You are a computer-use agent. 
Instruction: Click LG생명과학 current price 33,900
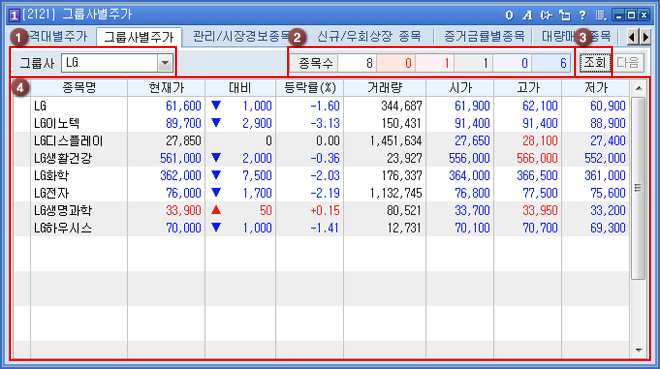coord(184,210)
